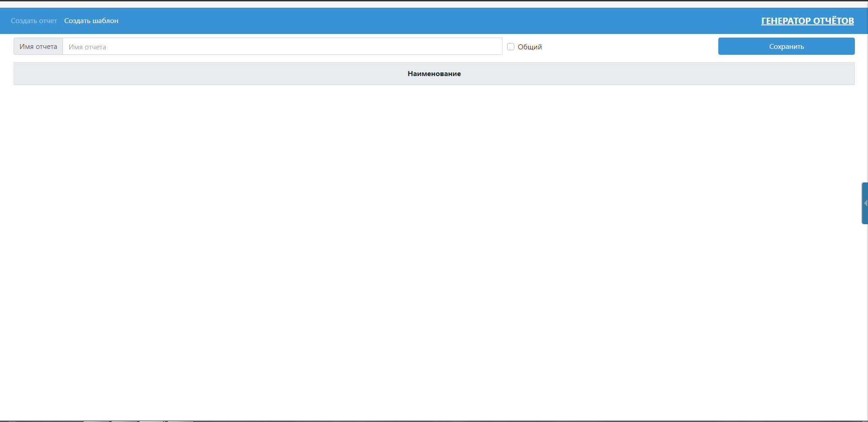Viewport: 868px width, 422px height.
Task: Sort by the Наименование table heading
Action: [434, 74]
